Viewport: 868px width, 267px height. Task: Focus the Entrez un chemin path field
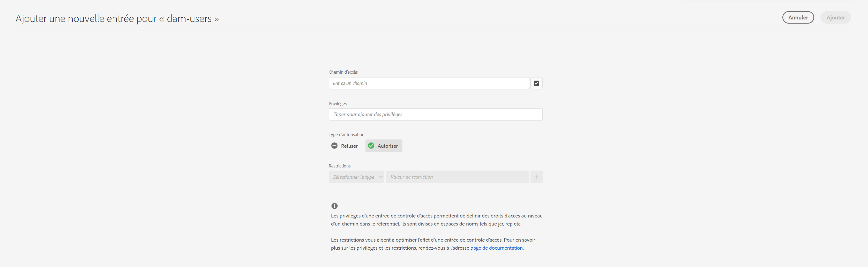pyautogui.click(x=428, y=83)
